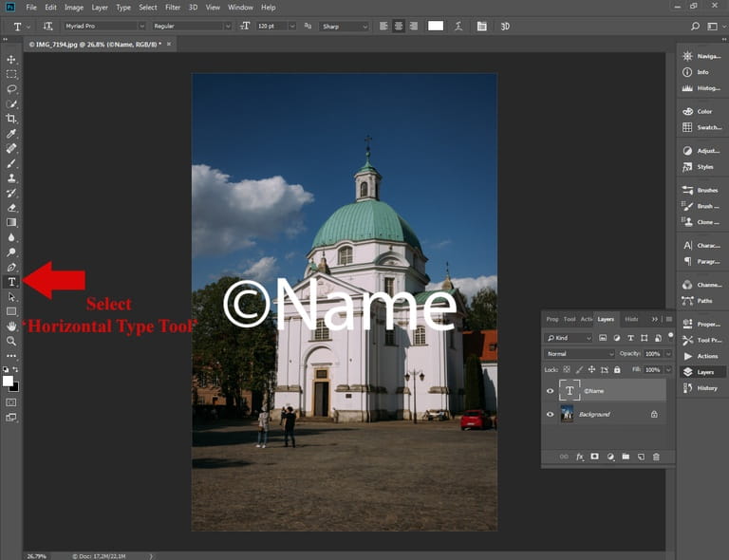
Task: Right align text
Action: click(413, 26)
